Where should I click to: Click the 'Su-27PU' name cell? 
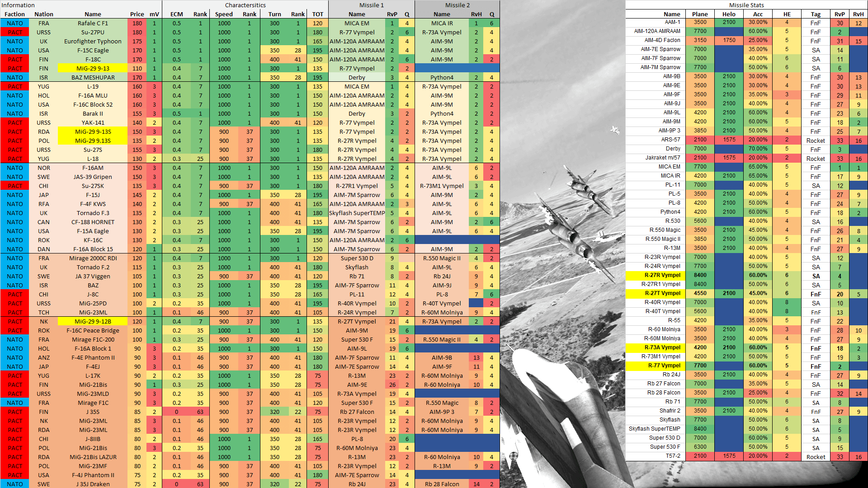click(93, 32)
